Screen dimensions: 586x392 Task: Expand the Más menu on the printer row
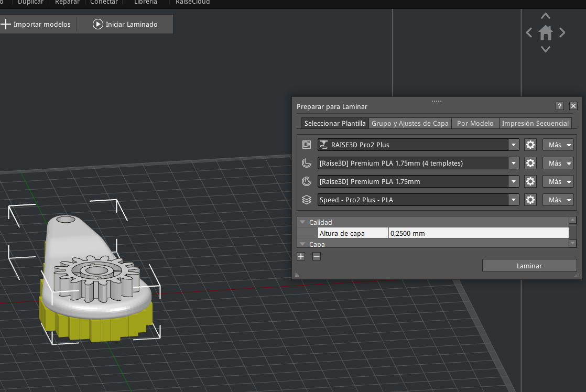coord(558,145)
